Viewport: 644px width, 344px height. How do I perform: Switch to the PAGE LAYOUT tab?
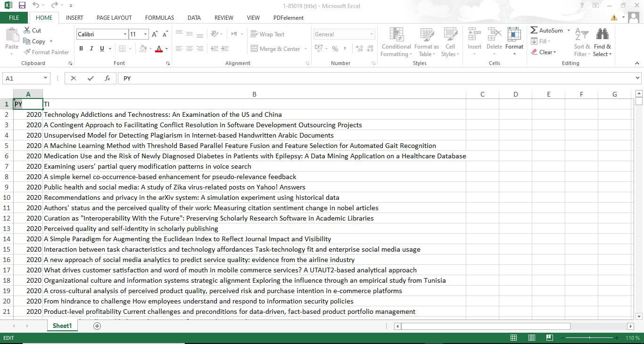114,18
